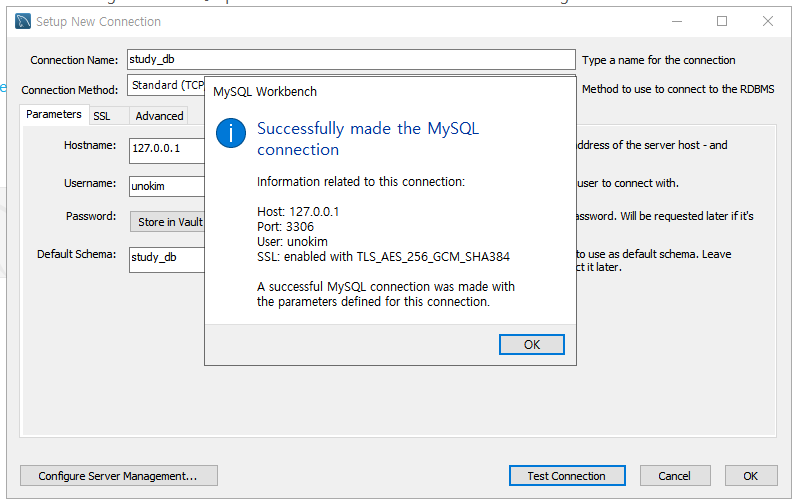Open Configure Server Management
The width and height of the screenshot is (802, 504).
tap(119, 476)
